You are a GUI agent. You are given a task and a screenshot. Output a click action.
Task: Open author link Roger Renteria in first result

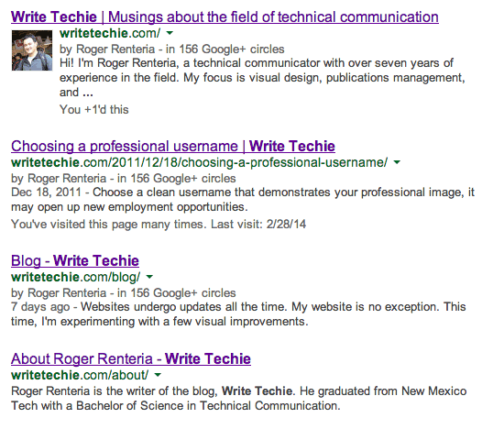point(115,49)
